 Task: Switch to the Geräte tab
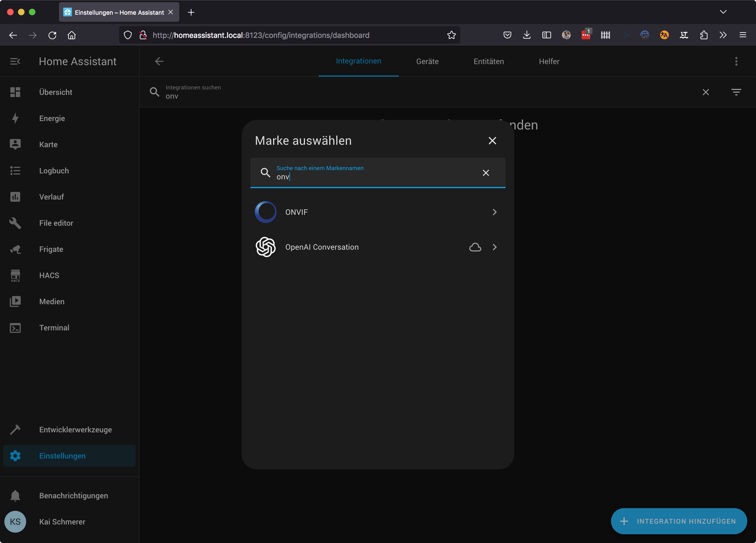[x=427, y=61]
